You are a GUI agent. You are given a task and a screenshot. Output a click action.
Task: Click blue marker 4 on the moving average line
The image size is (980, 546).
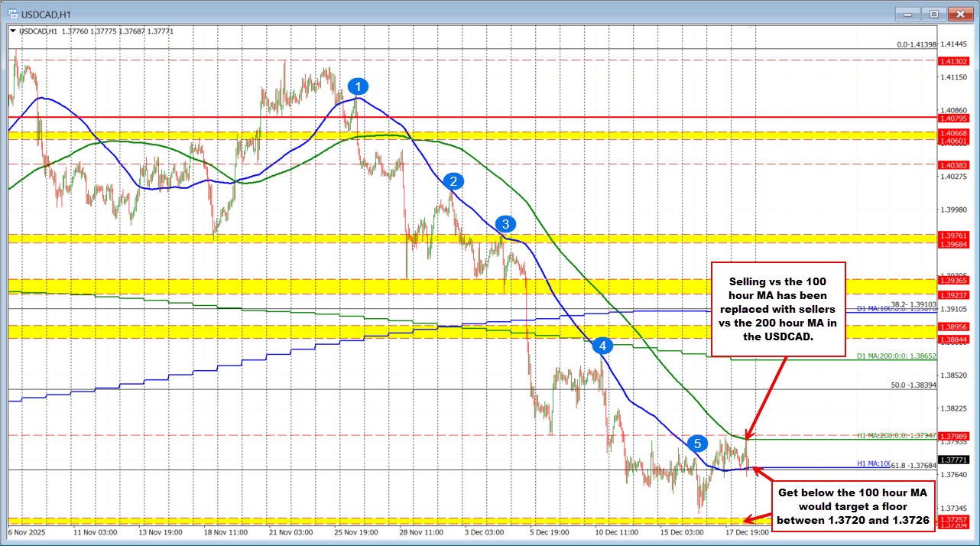(602, 346)
